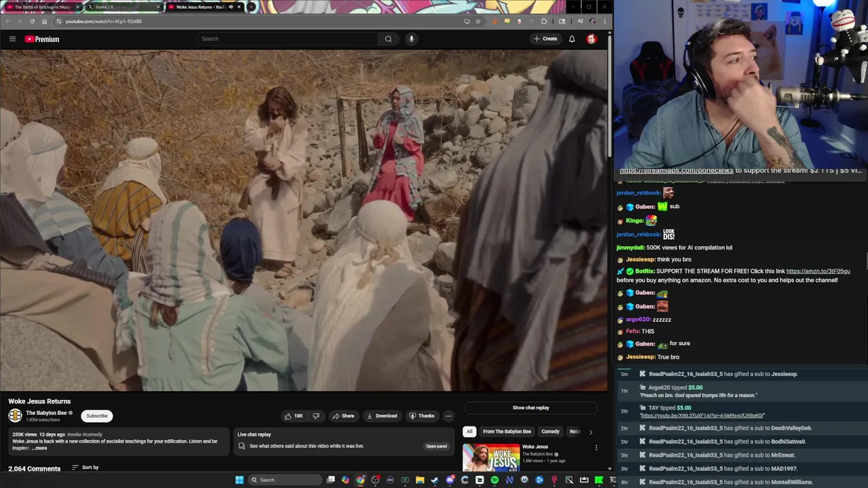Open YouTube notifications bell
868x488 pixels.
[x=572, y=39]
